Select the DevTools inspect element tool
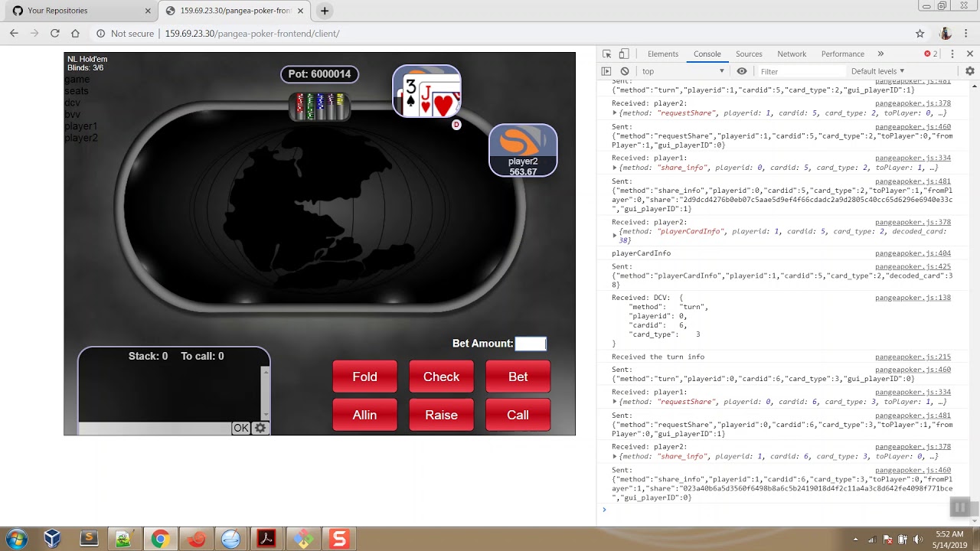This screenshot has height=551, width=980. click(607, 54)
